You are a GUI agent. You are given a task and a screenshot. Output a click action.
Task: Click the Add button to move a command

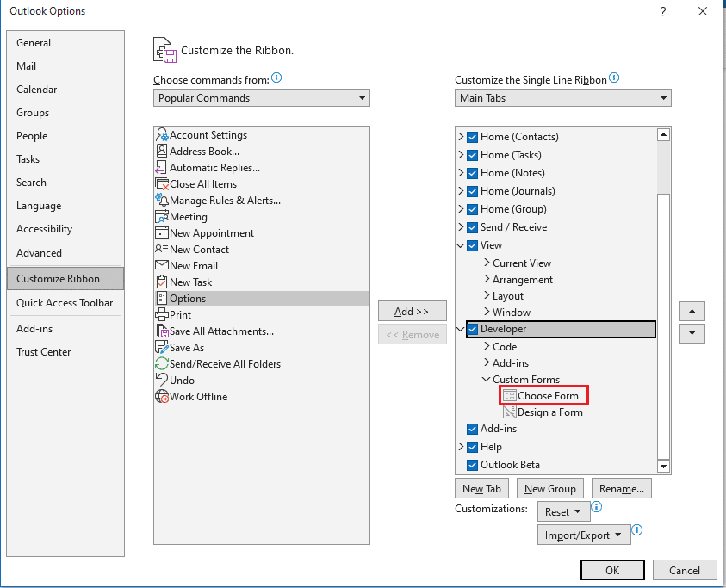click(413, 311)
